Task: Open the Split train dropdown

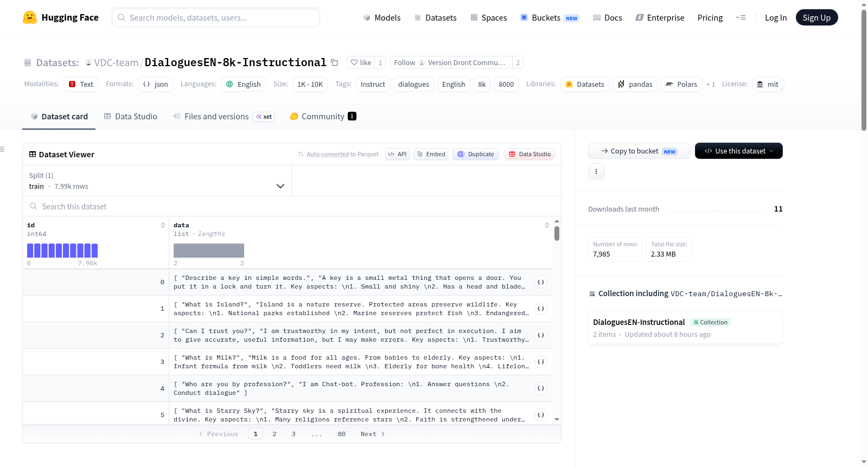Action: coord(157,181)
